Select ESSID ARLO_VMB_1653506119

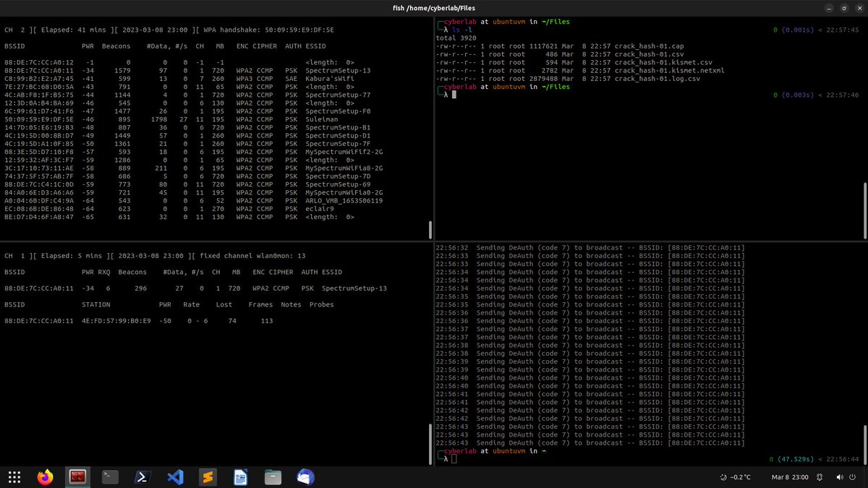[x=344, y=200]
